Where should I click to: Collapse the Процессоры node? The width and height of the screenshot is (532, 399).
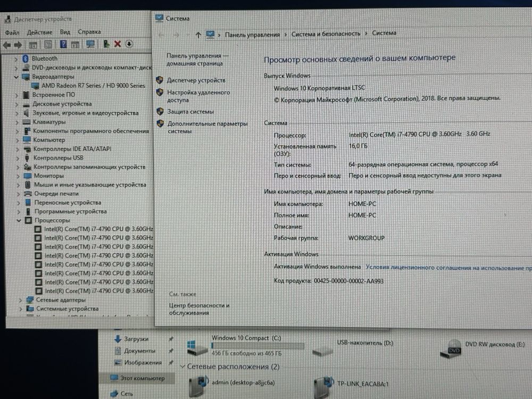pos(19,221)
